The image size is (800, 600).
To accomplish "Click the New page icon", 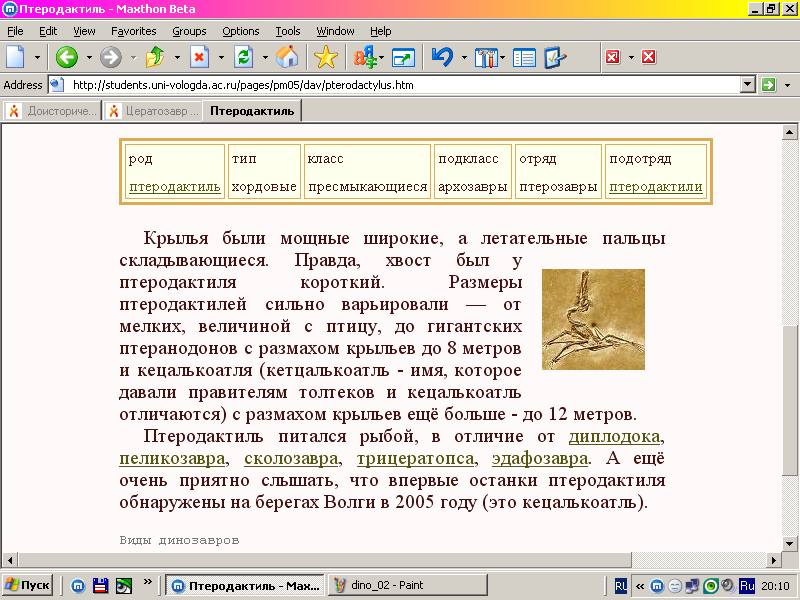I will 16,57.
